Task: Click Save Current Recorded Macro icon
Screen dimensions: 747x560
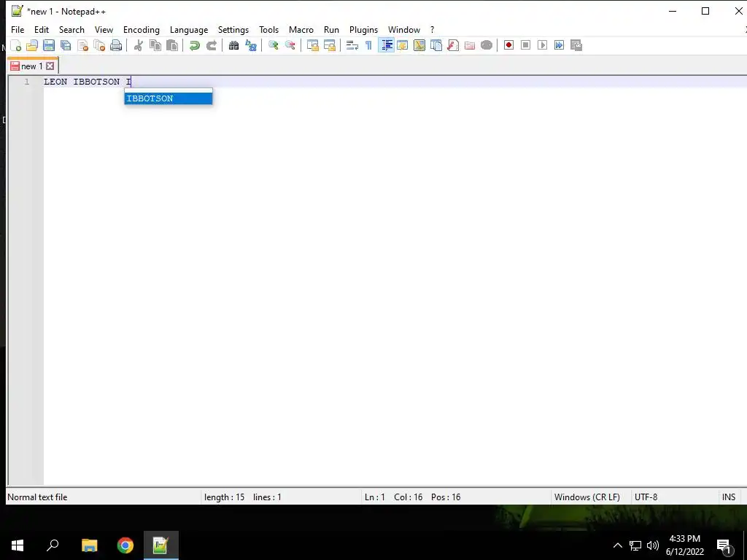Action: (x=576, y=46)
